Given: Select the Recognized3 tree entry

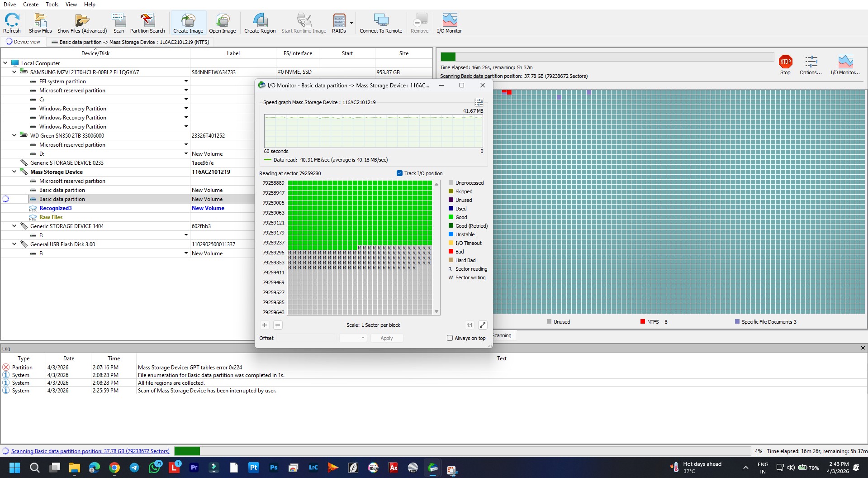Looking at the screenshot, I should tap(55, 208).
